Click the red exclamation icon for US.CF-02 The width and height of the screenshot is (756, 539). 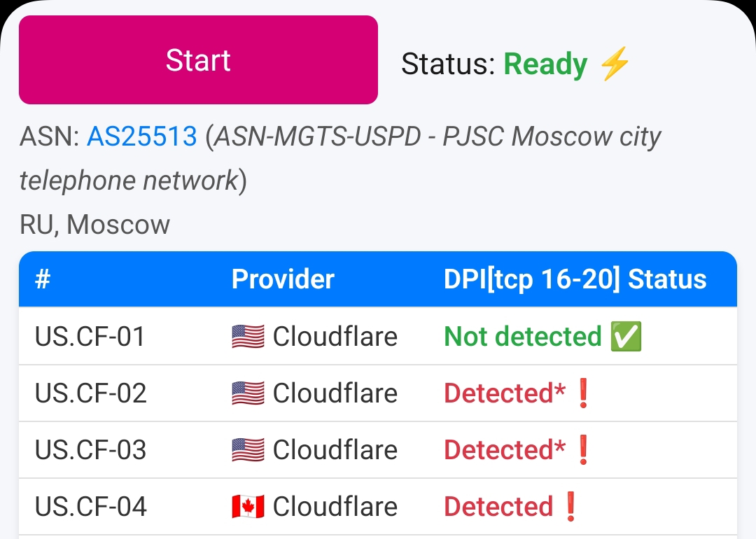pos(582,393)
